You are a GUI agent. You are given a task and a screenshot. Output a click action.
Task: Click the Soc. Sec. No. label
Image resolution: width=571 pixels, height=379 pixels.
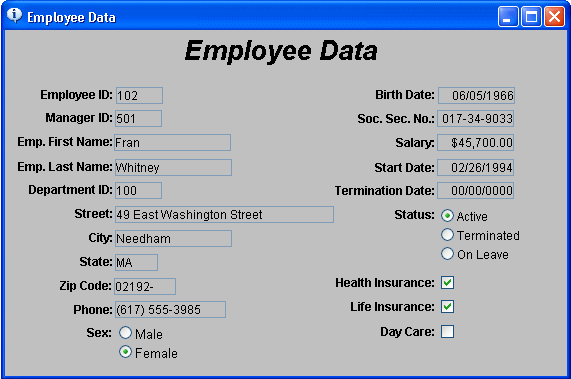click(396, 119)
